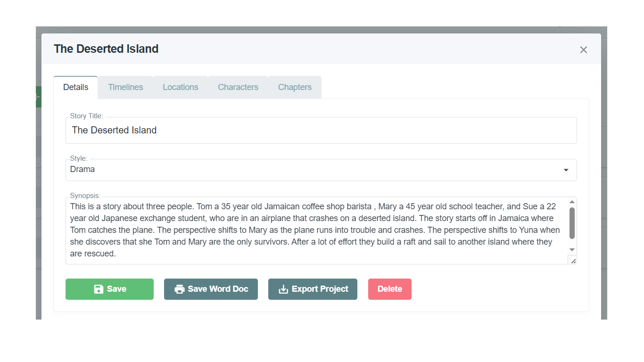Open the Locations tab

tap(181, 87)
